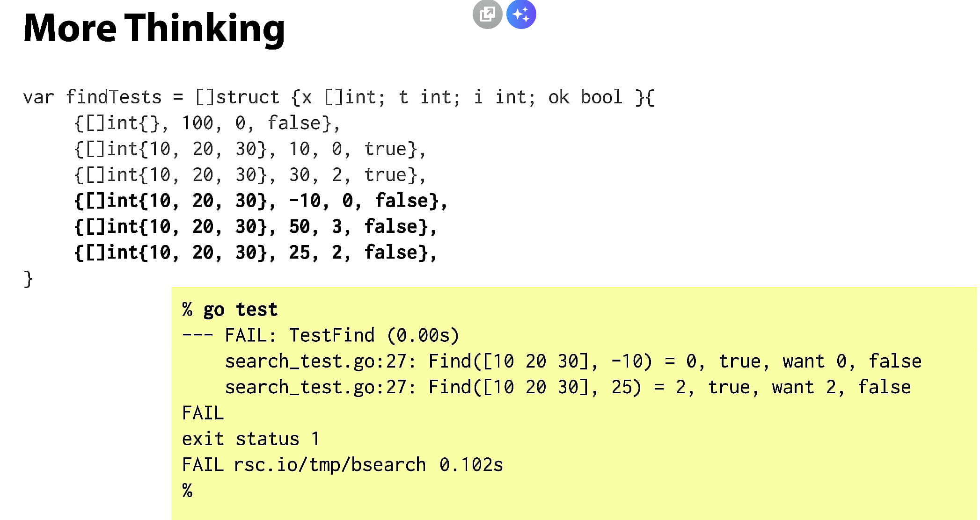Click the failure line for Find -10
980x520 pixels.
573,361
